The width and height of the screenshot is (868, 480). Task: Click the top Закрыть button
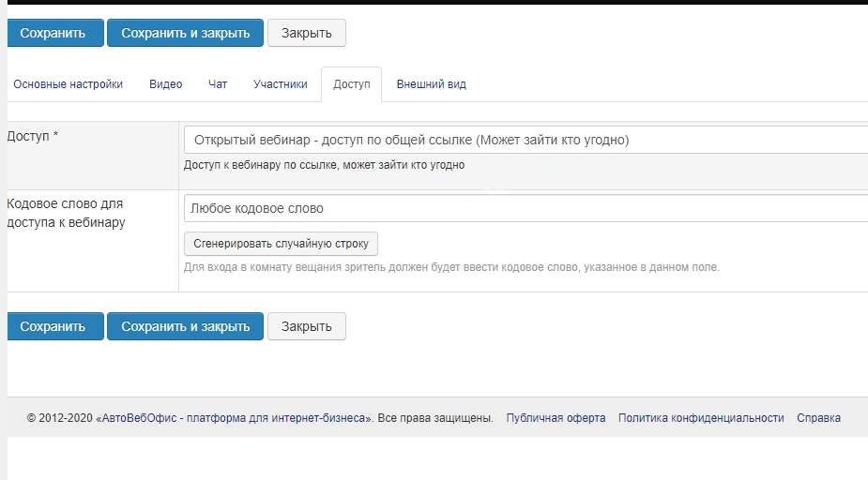coord(307,33)
